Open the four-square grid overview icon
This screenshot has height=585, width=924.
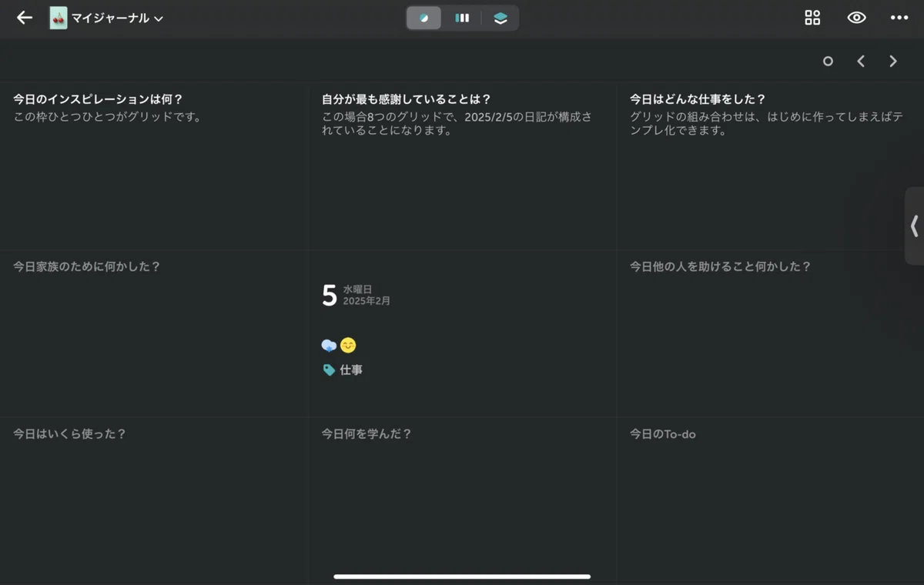coord(812,18)
